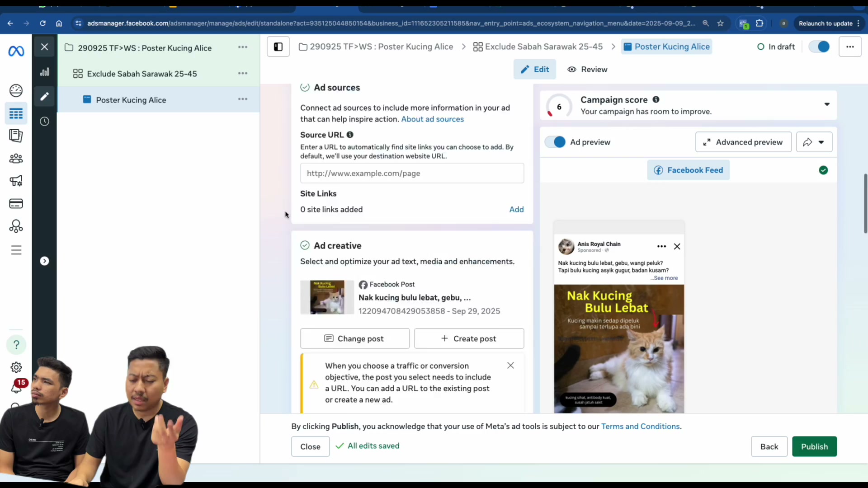Viewport: 868px width, 488px height.
Task: Open the share preview dropdown
Action: (814, 142)
